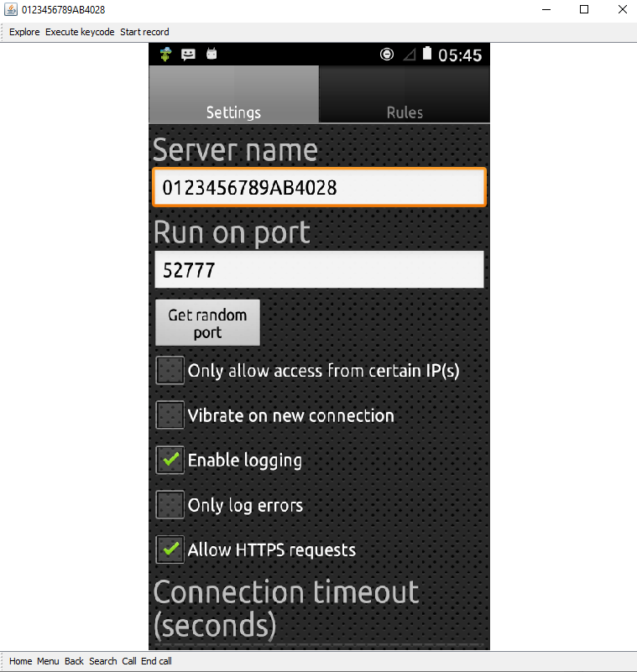This screenshot has width=637, height=672.
Task: Click the Menu button at bottom
Action: pyautogui.click(x=48, y=661)
